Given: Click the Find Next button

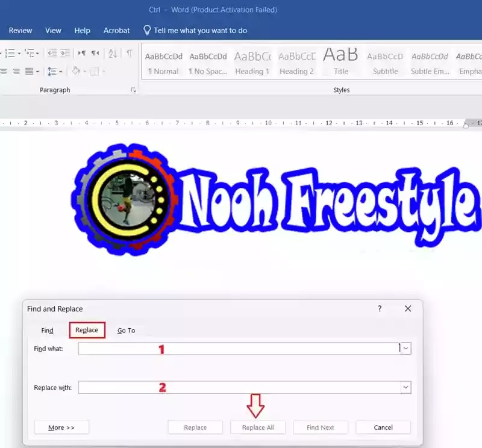Looking at the screenshot, I should click(321, 428).
